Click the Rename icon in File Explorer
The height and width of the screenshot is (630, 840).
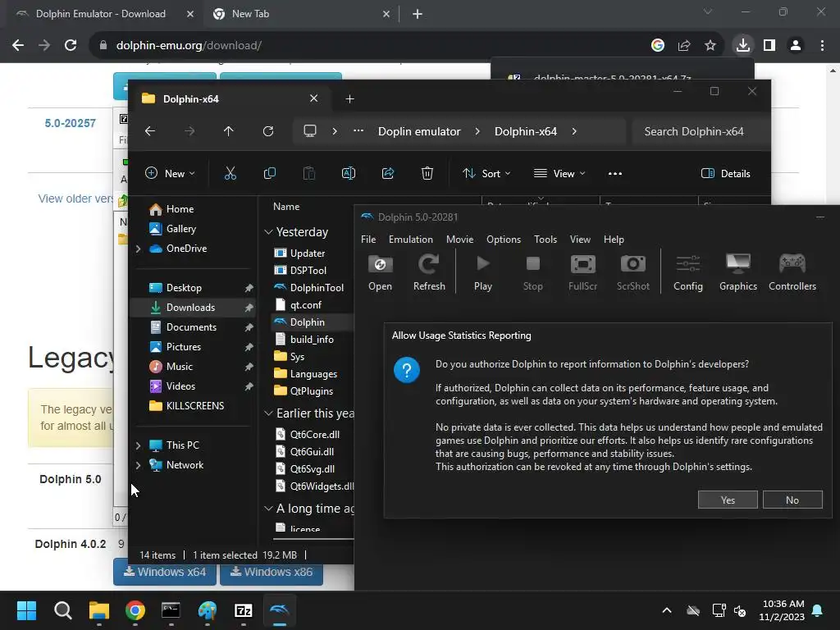click(x=348, y=173)
